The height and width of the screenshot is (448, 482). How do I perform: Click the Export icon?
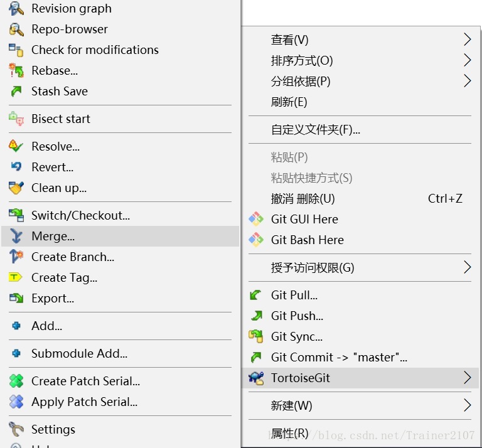[16, 298]
